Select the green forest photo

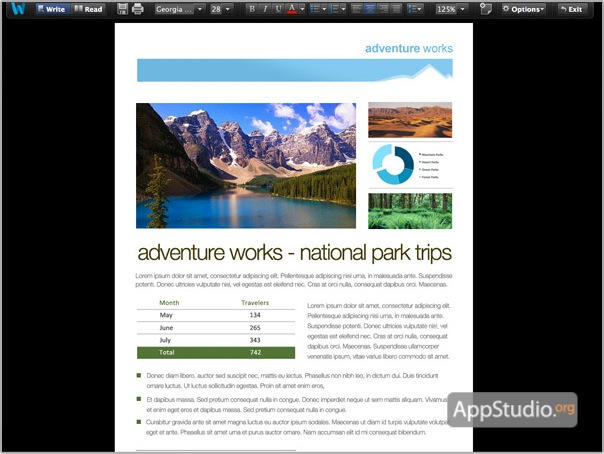pyautogui.click(x=410, y=211)
